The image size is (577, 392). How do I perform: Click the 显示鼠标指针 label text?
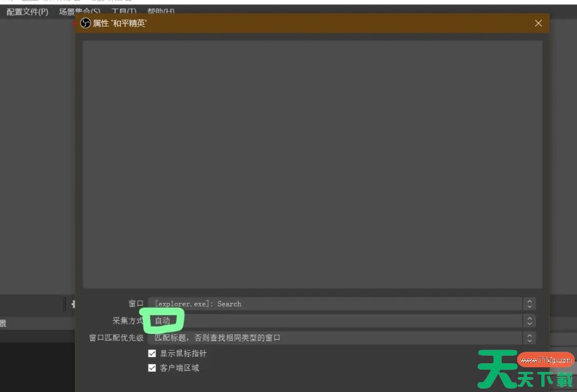[x=183, y=353]
